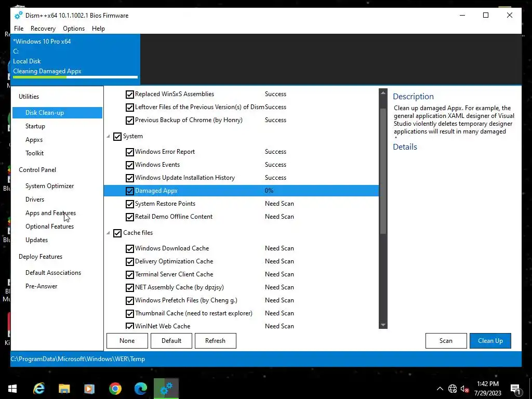Click the Scan button
Viewport: 532px width, 399px height.
pos(446,341)
